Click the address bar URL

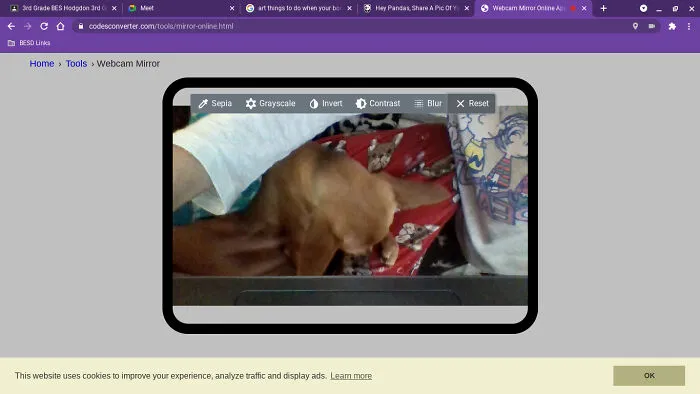pos(161,26)
